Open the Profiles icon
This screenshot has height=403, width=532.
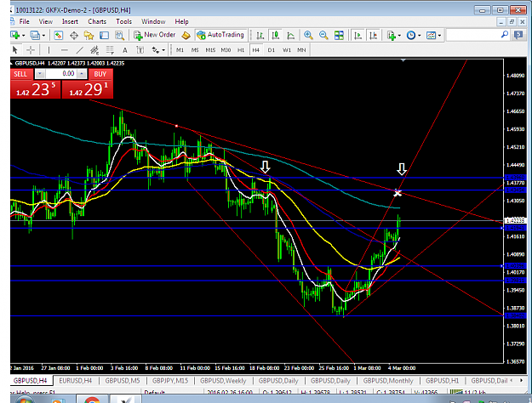tap(35, 35)
